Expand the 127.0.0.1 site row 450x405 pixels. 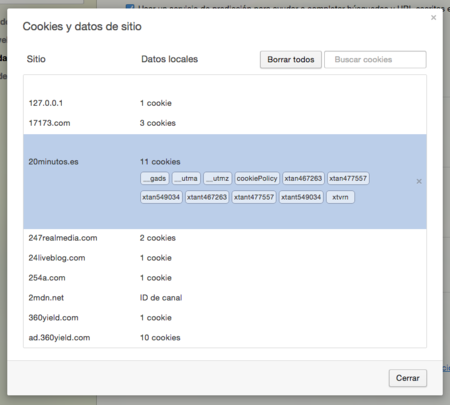(x=225, y=103)
